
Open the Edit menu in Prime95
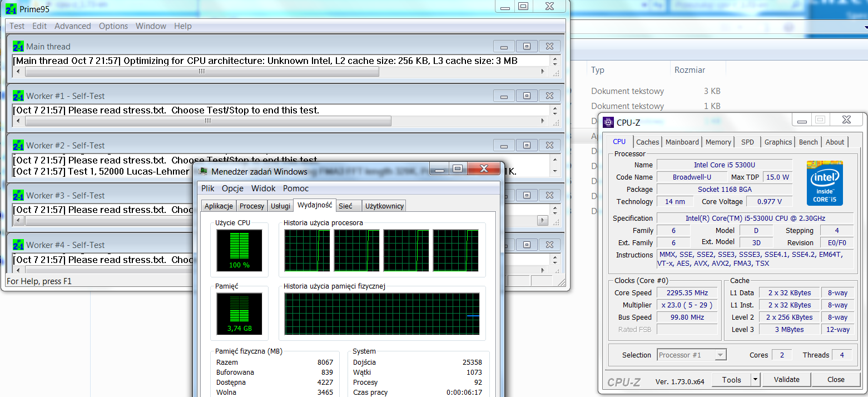click(39, 26)
